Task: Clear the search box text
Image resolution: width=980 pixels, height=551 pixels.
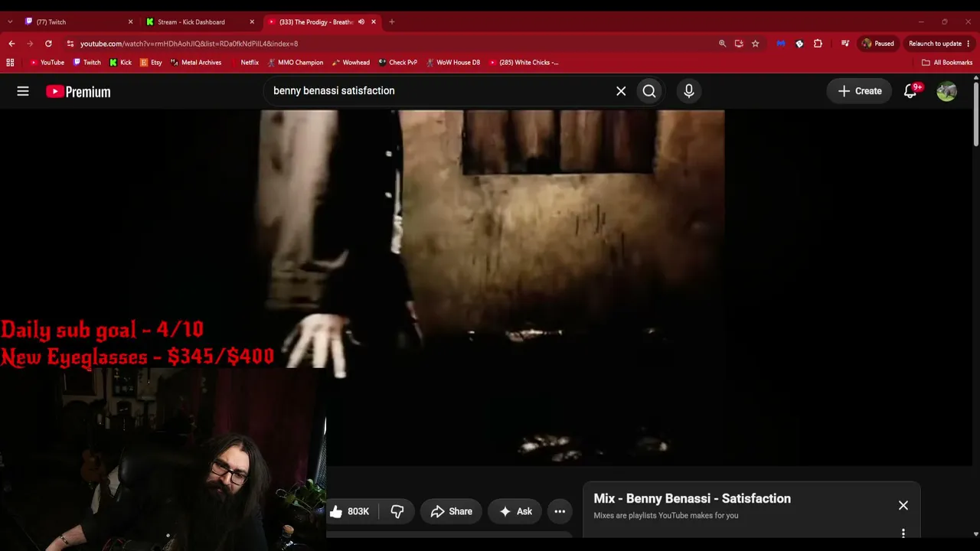Action: click(621, 91)
